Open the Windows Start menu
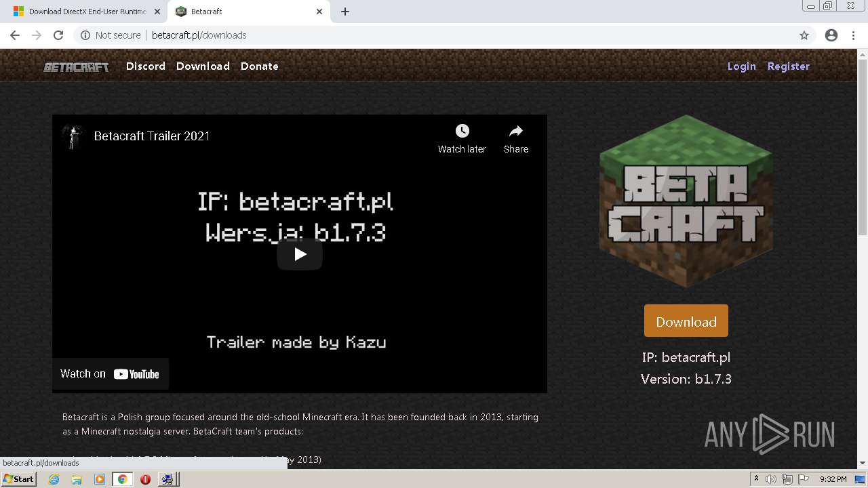 [19, 479]
